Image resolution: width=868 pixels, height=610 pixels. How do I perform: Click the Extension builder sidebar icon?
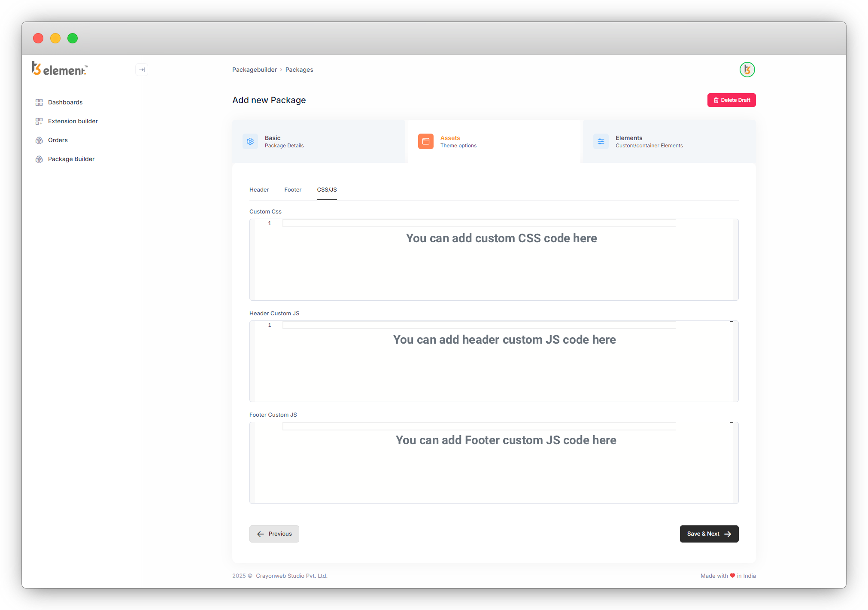pyautogui.click(x=39, y=121)
